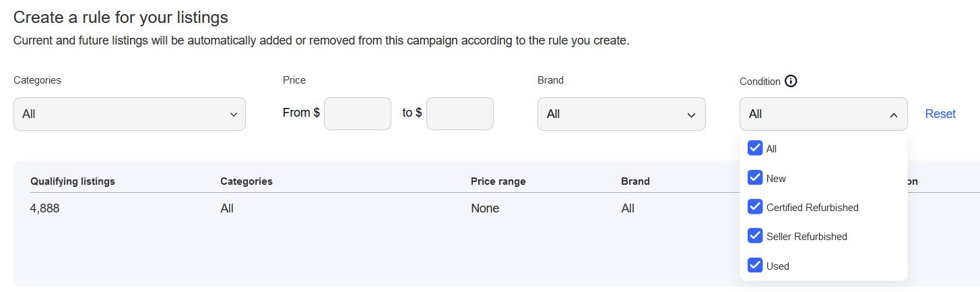Click the Categories table column header

[x=247, y=181]
